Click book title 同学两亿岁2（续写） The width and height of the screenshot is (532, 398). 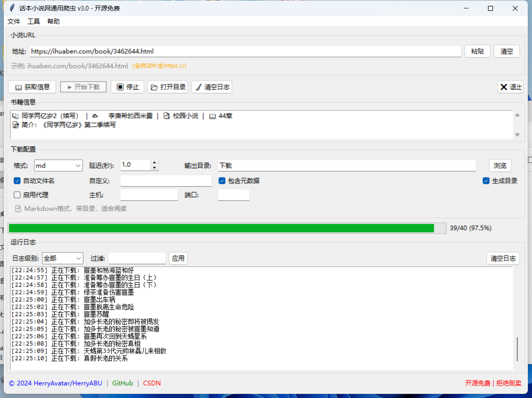[x=50, y=116]
